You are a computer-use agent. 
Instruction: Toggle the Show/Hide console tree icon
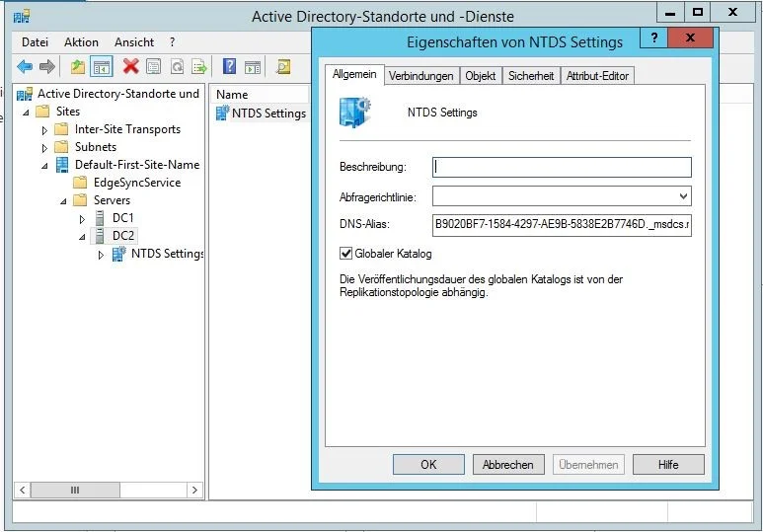(x=102, y=66)
